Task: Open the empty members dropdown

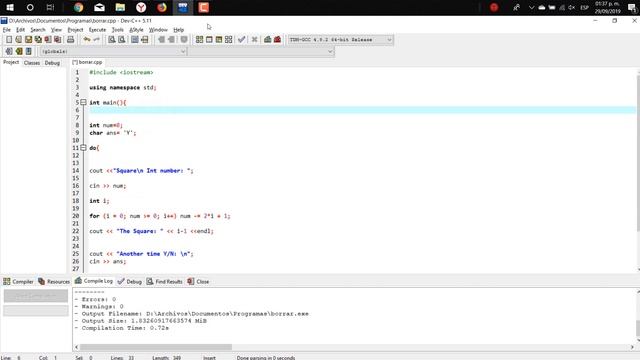Action: pos(261,51)
